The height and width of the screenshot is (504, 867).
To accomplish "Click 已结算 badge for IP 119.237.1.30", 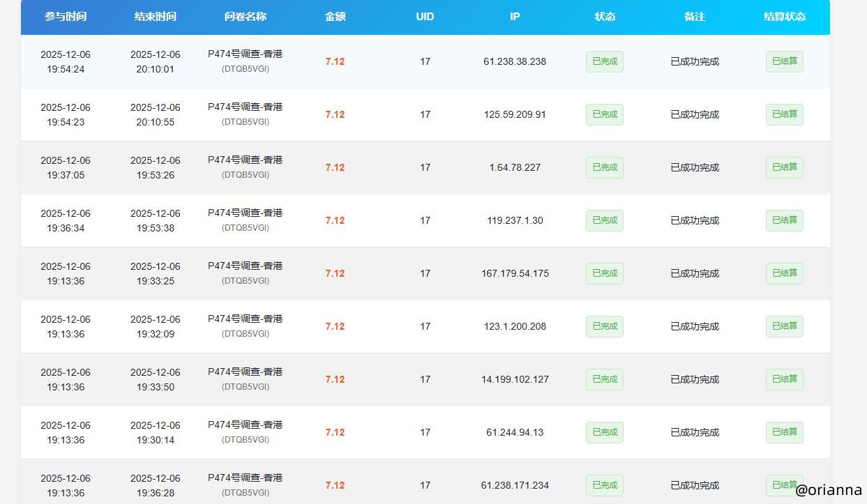I will pyautogui.click(x=785, y=220).
